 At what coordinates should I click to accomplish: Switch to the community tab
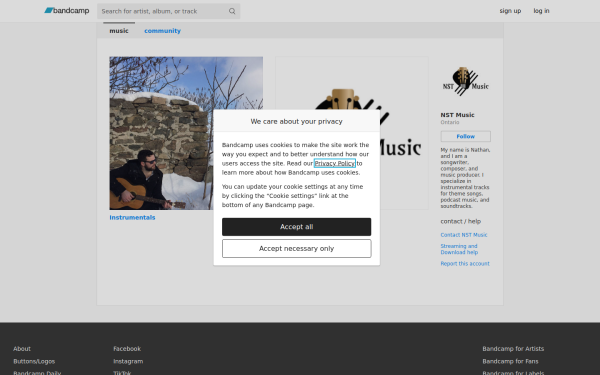pos(162,31)
